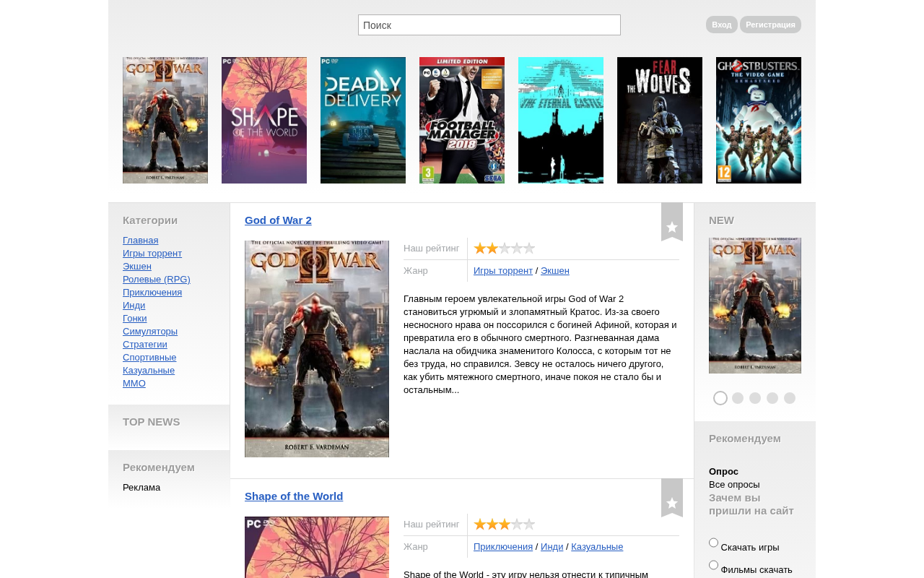Screen dimensions: 924x578
Task: Open God of War II cover in NEW panel
Action: pos(755,306)
